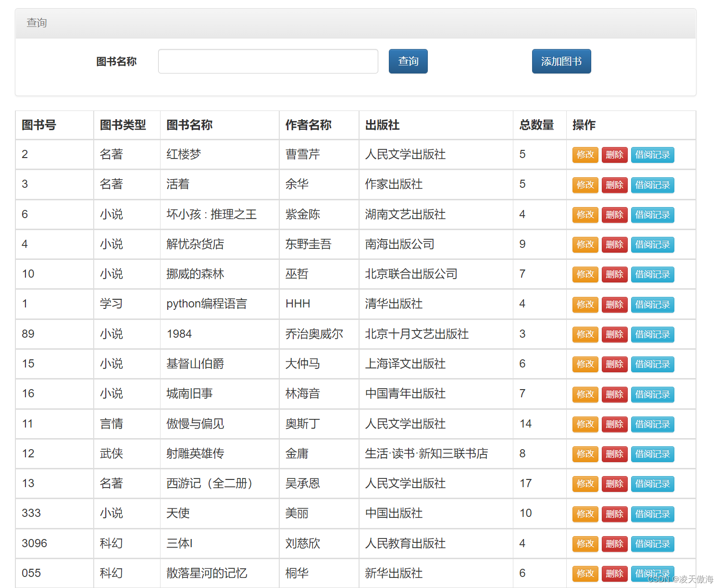The height and width of the screenshot is (588, 721).
Task: Click the 添加图书 button
Action: click(561, 61)
